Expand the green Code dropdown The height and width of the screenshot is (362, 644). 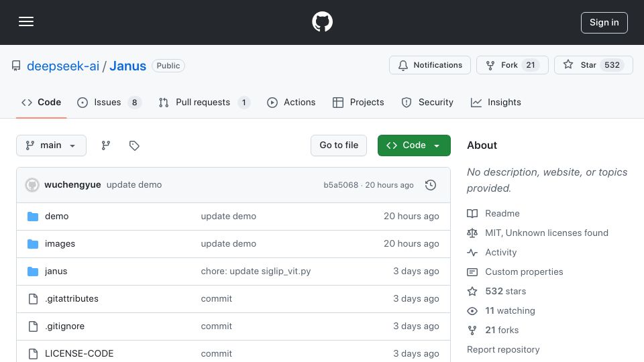pos(414,145)
